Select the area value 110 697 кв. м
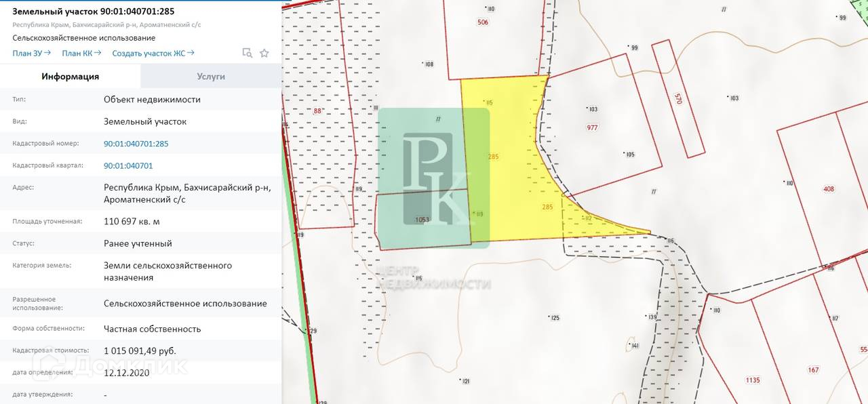868x404 pixels. (x=132, y=222)
